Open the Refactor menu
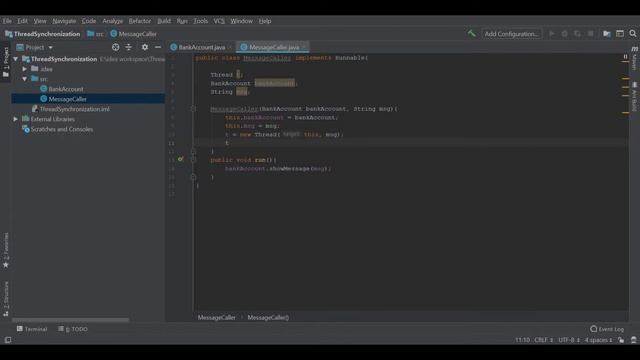The image size is (640, 360). point(140,21)
